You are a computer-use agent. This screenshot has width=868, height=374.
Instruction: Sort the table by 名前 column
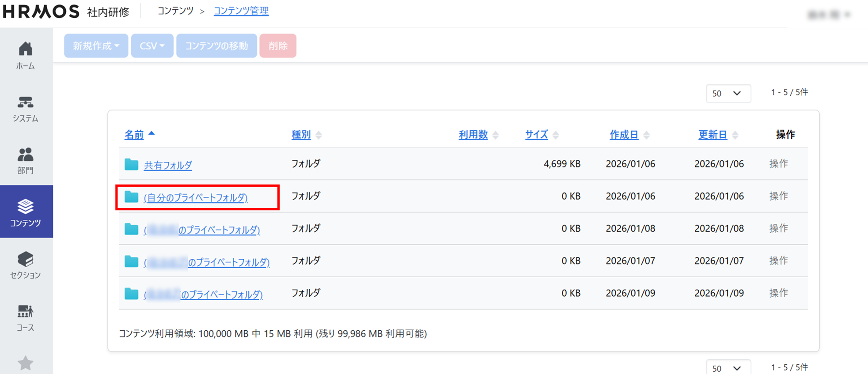(134, 135)
